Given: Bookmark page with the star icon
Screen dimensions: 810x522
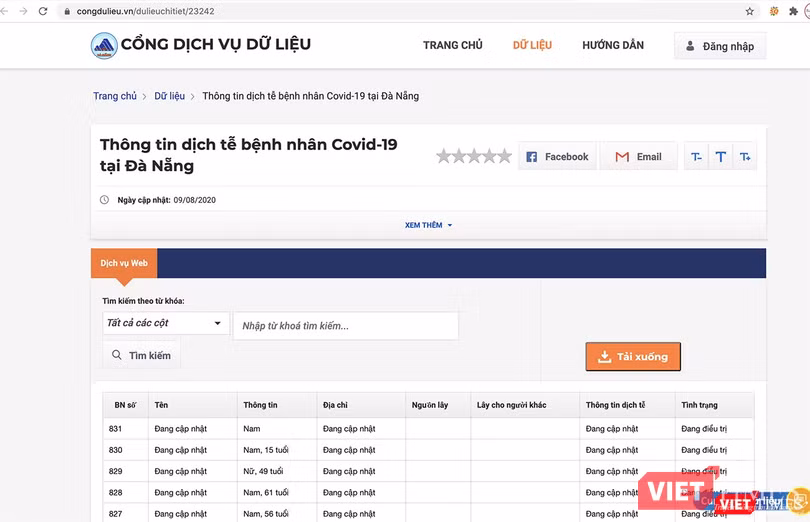Looking at the screenshot, I should coord(750,11).
